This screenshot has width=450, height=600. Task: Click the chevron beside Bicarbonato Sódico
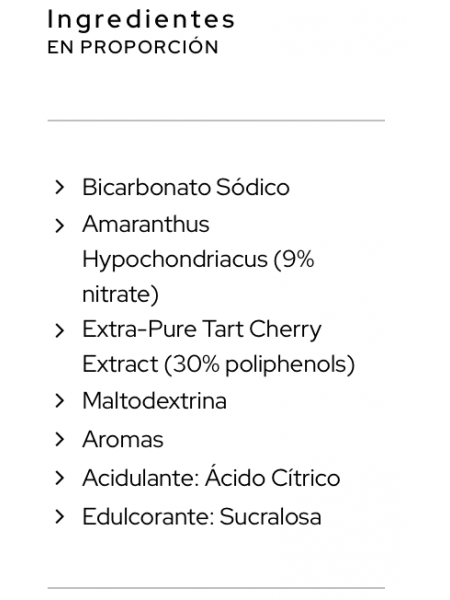point(59,187)
